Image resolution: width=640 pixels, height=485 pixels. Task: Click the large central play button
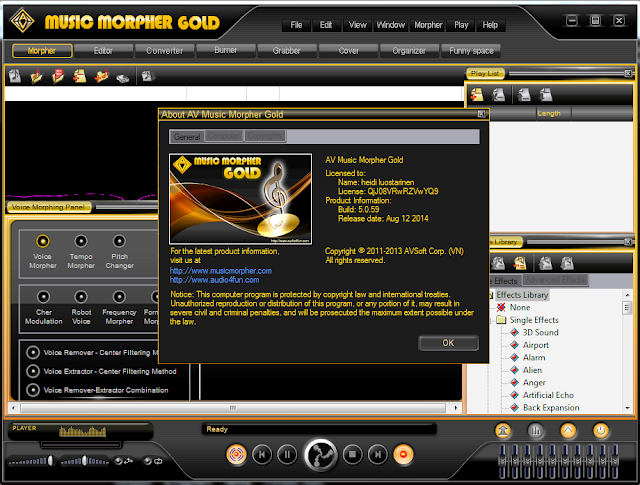pyautogui.click(x=321, y=455)
